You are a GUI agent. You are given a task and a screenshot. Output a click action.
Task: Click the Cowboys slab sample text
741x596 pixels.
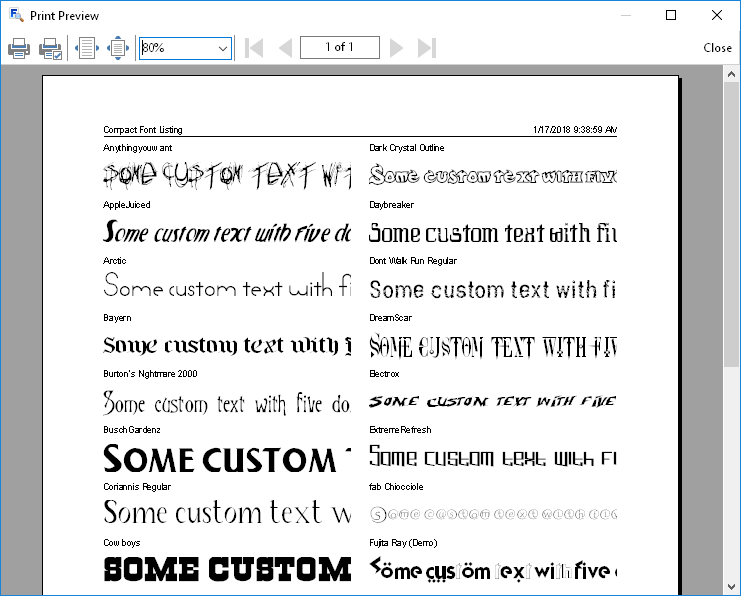coord(227,569)
